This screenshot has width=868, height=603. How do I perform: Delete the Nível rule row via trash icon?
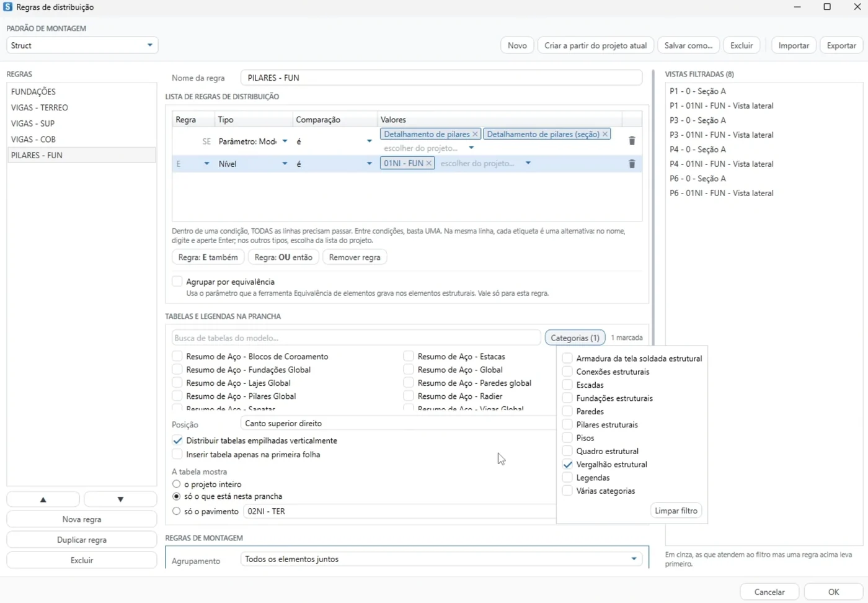(x=632, y=164)
